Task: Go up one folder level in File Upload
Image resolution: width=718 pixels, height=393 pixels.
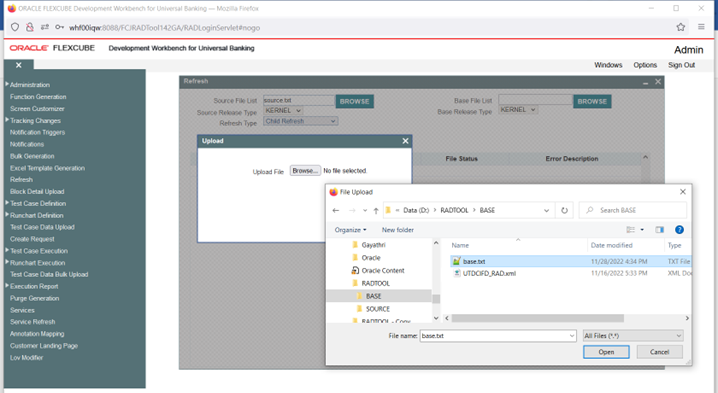Action: [376, 210]
